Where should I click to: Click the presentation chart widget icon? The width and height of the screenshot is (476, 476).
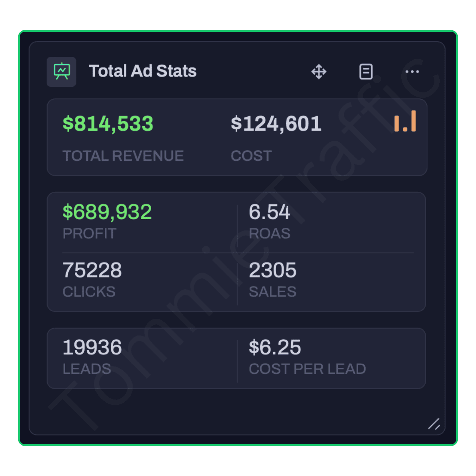coord(62,72)
